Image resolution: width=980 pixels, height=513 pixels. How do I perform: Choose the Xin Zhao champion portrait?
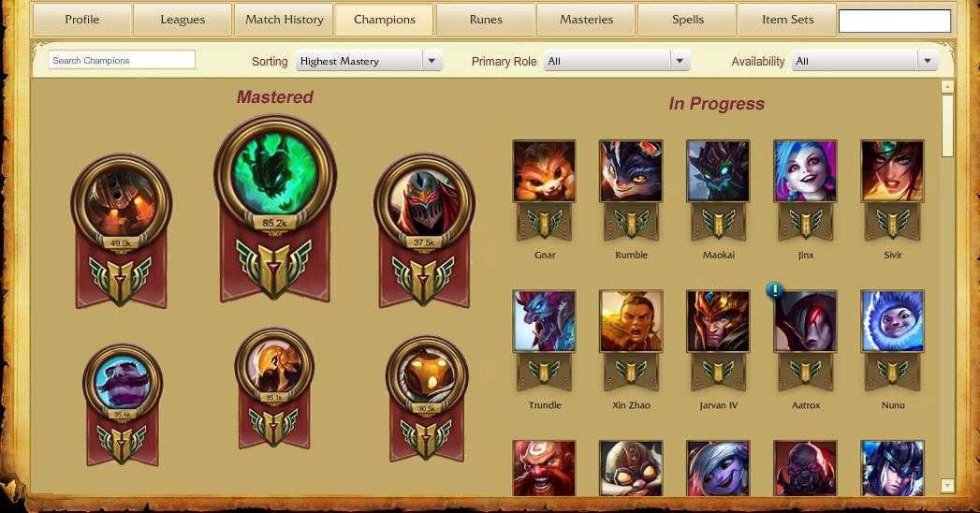(631, 320)
